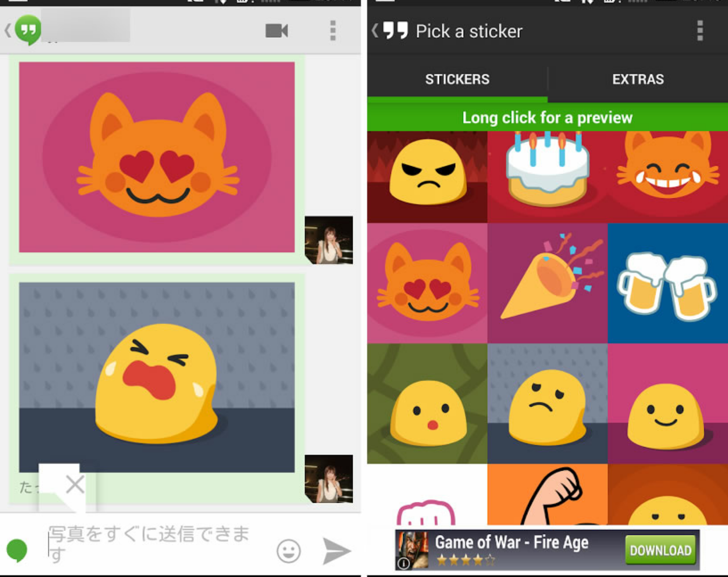Open the Game of War - Fire Age ad
The width and height of the screenshot is (728, 577).
(x=547, y=550)
